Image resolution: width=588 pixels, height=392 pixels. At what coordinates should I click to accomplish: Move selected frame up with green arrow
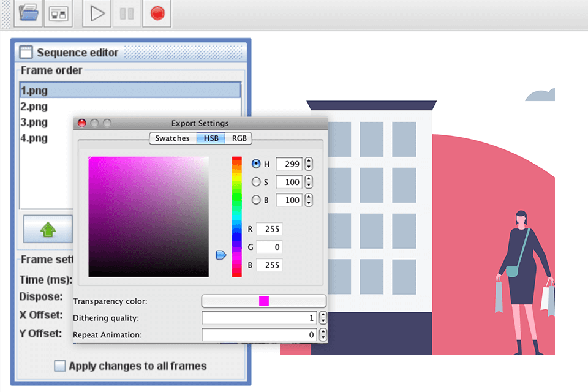tap(48, 229)
